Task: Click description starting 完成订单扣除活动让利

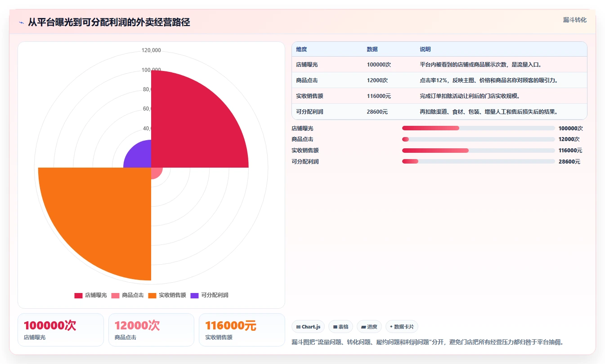Action: (470, 96)
